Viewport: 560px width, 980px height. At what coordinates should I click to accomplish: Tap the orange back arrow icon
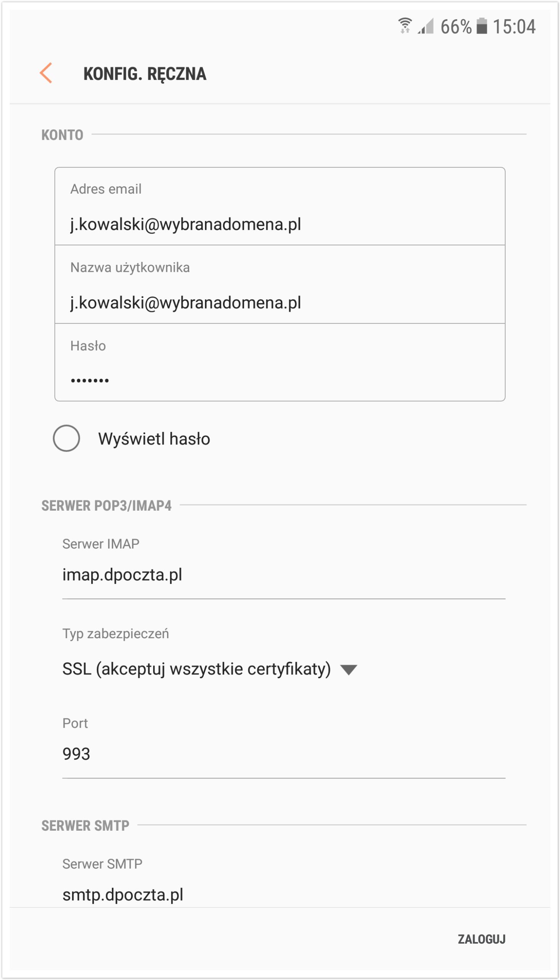coord(46,73)
